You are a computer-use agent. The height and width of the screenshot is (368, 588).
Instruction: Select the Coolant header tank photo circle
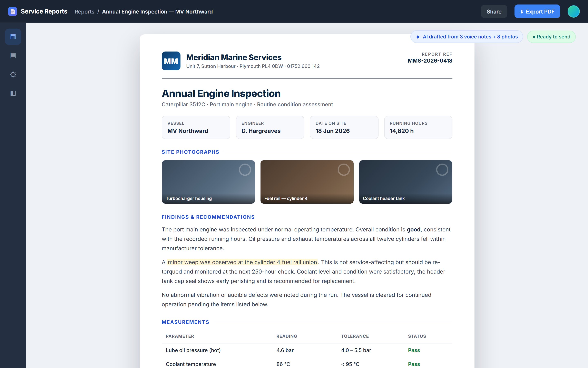coord(442,170)
